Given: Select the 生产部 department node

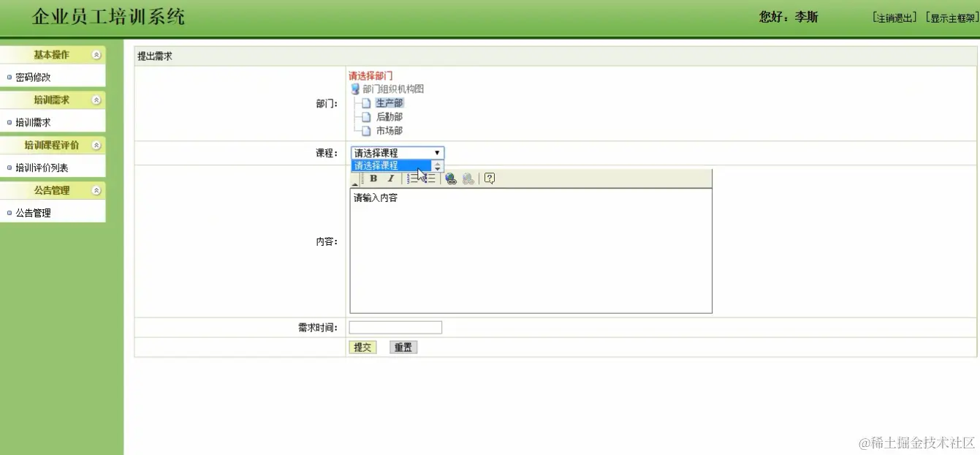Looking at the screenshot, I should [x=390, y=103].
